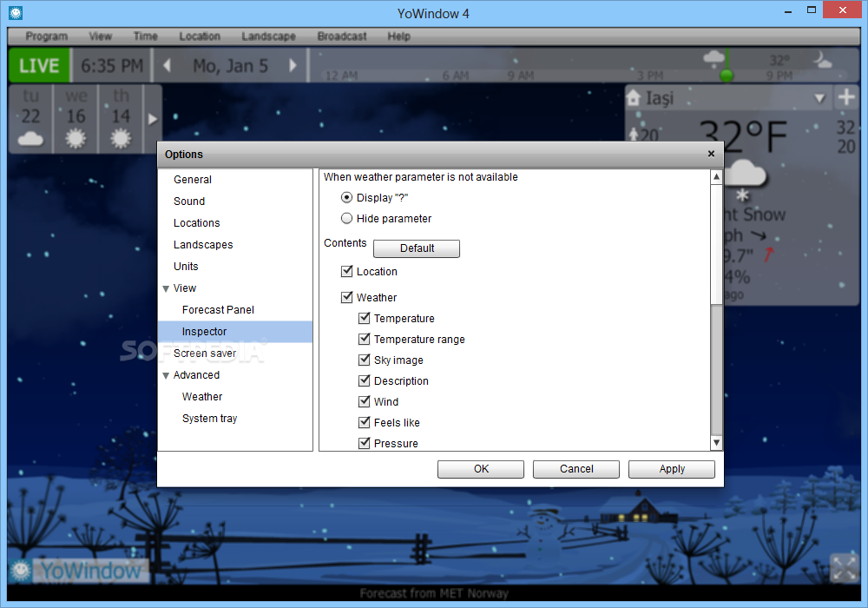Click the YoWindow logo at bottom left

pos(80,571)
